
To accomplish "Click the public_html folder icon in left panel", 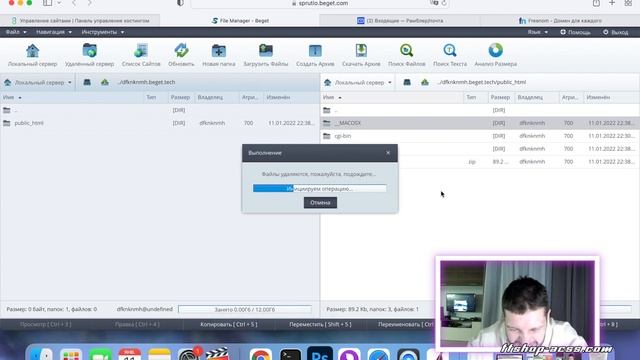I will [x=7, y=123].
